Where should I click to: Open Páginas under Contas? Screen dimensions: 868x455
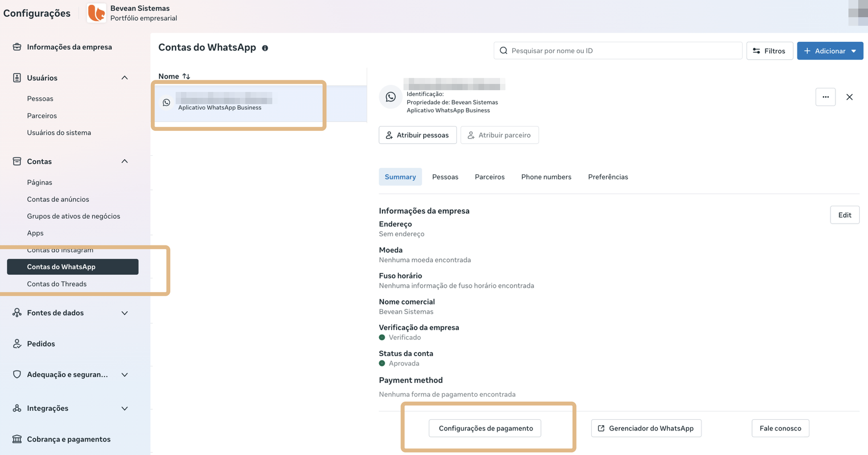tap(40, 182)
